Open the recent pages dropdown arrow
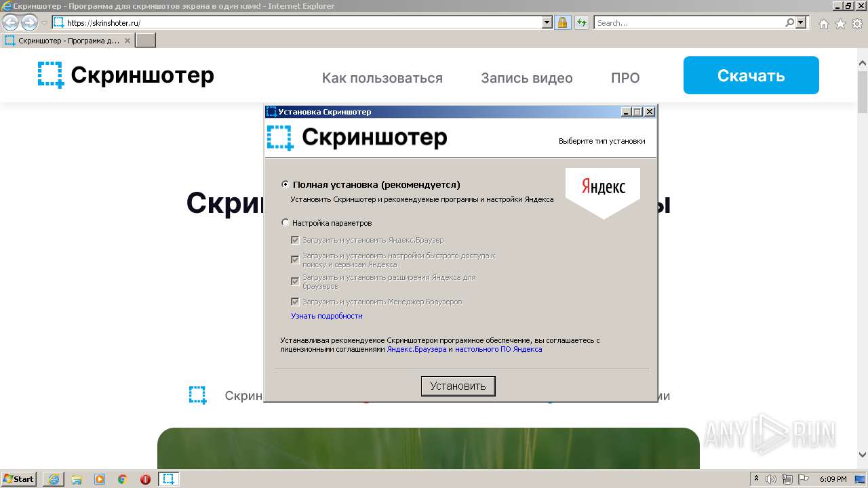 click(44, 23)
